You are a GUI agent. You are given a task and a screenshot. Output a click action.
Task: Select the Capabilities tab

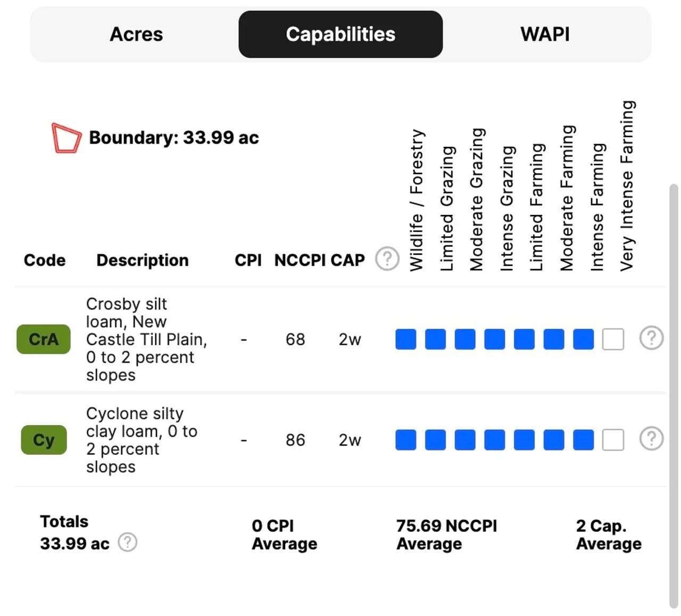pyautogui.click(x=340, y=35)
